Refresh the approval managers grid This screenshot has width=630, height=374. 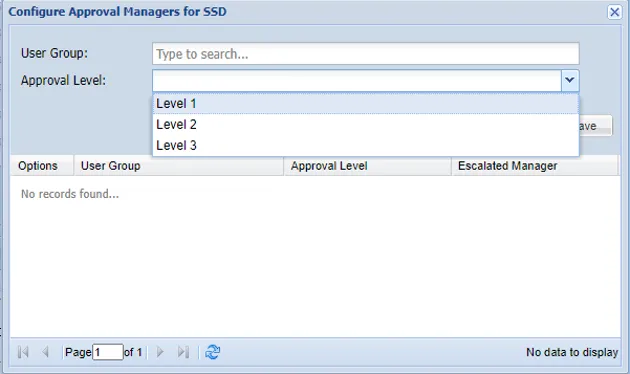click(x=213, y=352)
